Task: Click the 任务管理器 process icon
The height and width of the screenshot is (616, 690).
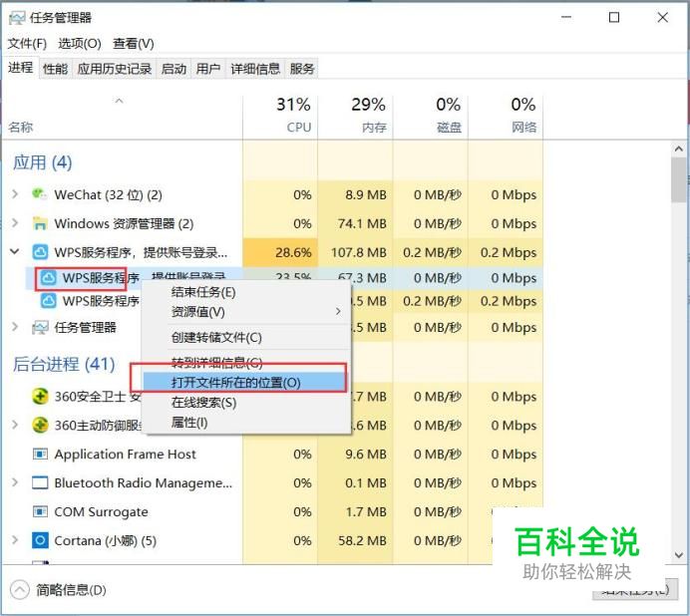Action: pos(40,327)
